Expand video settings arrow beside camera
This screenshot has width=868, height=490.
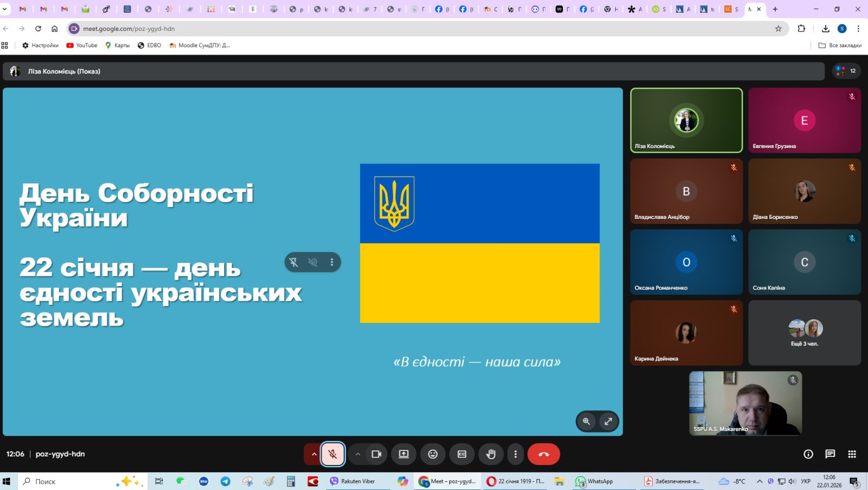click(358, 454)
